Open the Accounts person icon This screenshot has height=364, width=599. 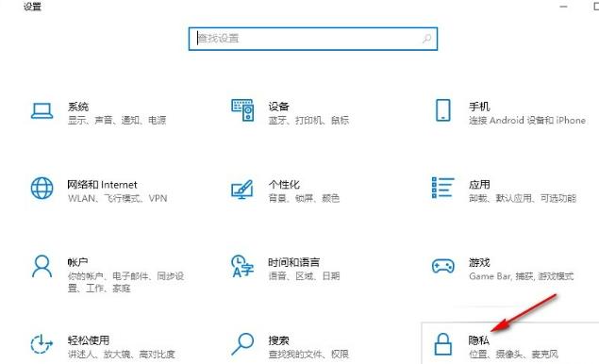(x=42, y=266)
